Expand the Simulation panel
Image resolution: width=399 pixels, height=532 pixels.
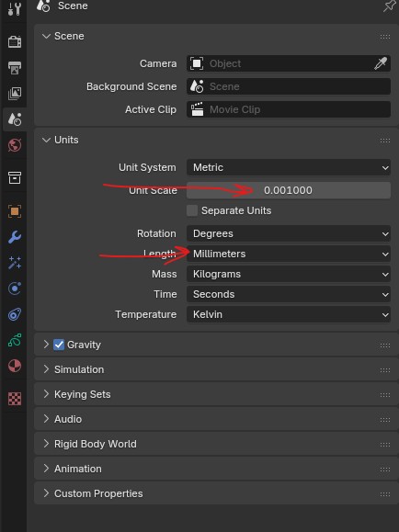pos(46,369)
